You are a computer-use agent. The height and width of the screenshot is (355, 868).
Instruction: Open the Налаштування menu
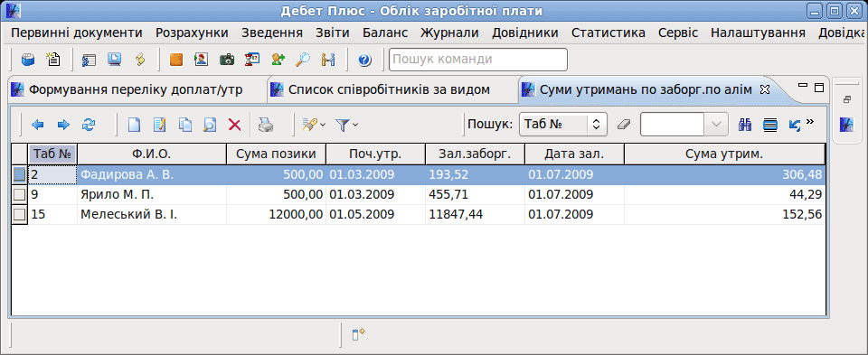pyautogui.click(x=758, y=33)
